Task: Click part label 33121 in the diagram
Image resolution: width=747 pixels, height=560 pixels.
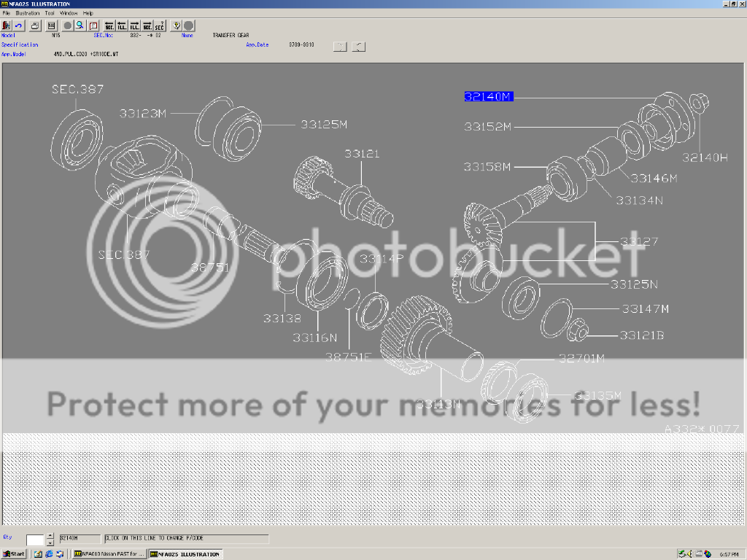Action: [x=363, y=154]
